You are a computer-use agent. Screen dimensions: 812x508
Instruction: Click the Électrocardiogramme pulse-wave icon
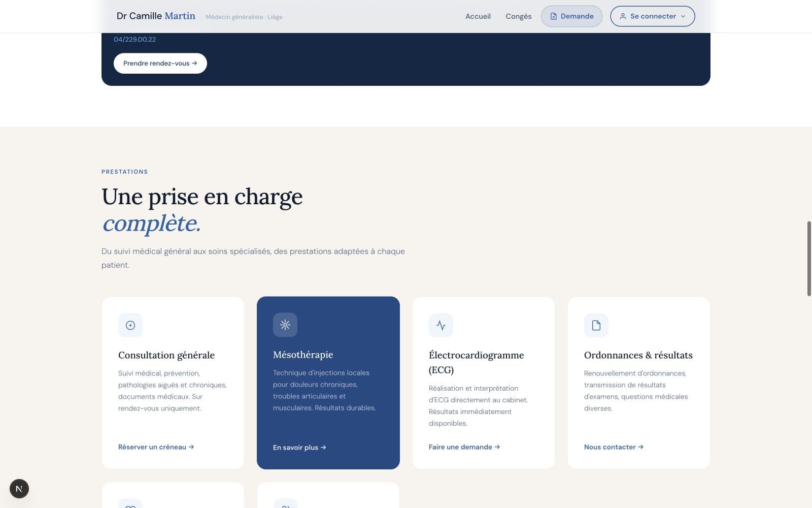pyautogui.click(x=441, y=325)
